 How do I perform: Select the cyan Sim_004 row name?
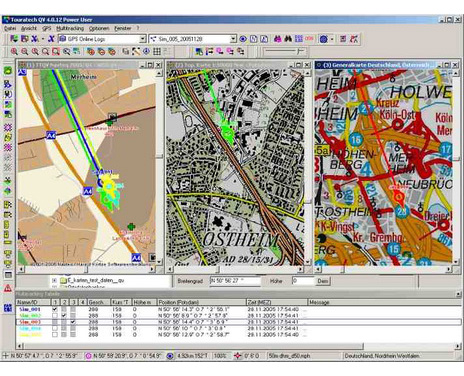point(30,328)
